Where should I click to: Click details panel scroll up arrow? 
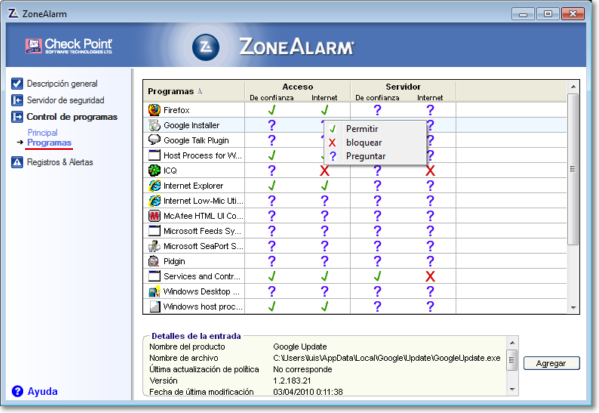tap(512, 342)
